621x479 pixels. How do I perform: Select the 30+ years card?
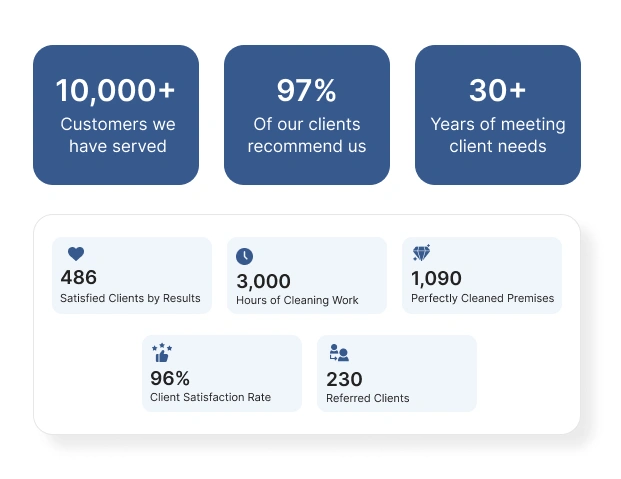(498, 115)
